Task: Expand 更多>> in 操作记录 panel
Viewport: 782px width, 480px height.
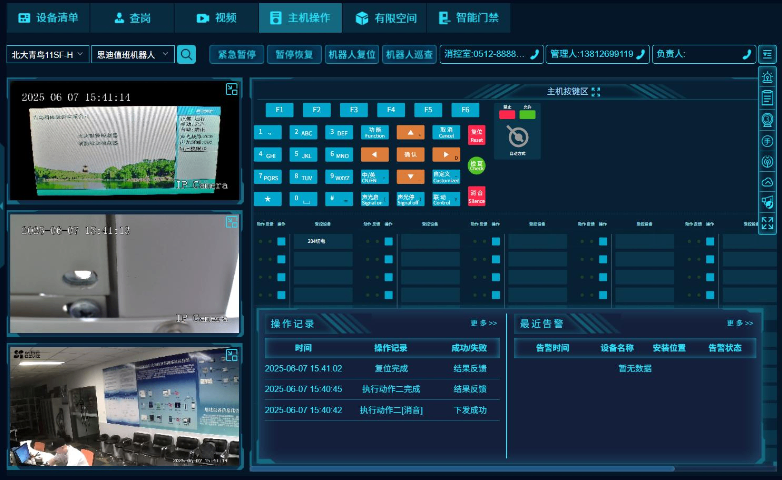Action: click(x=483, y=323)
